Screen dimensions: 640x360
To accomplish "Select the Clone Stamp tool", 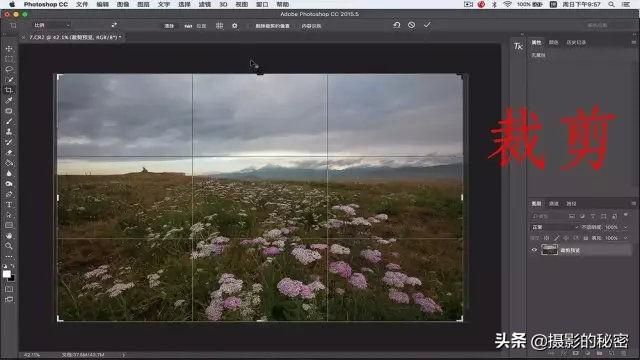I will coord(9,132).
